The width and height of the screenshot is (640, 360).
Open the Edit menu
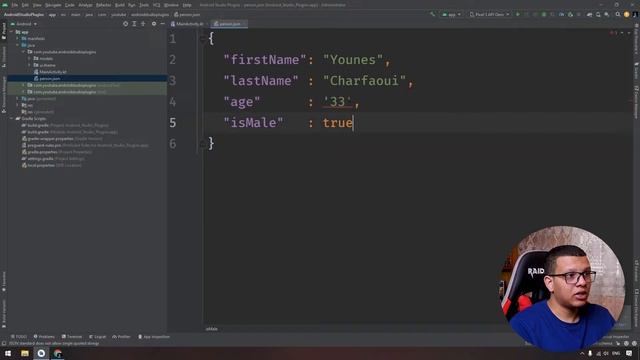(x=25, y=5)
